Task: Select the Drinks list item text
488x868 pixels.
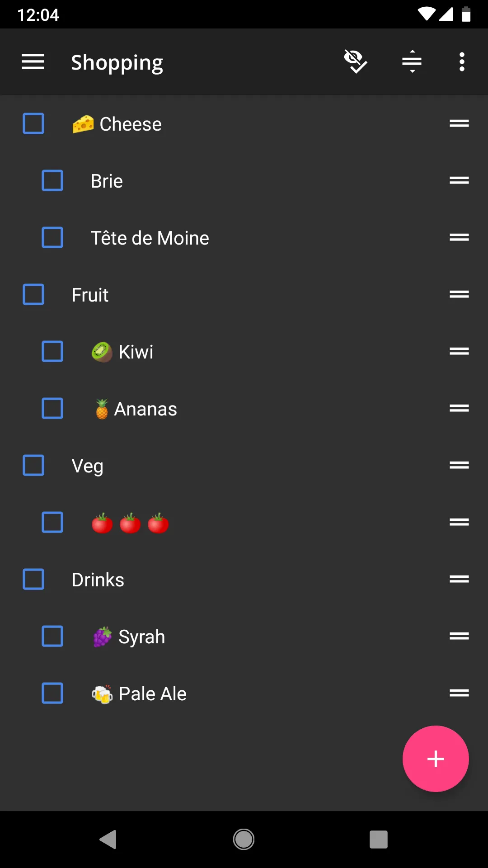Action: pyautogui.click(x=98, y=580)
